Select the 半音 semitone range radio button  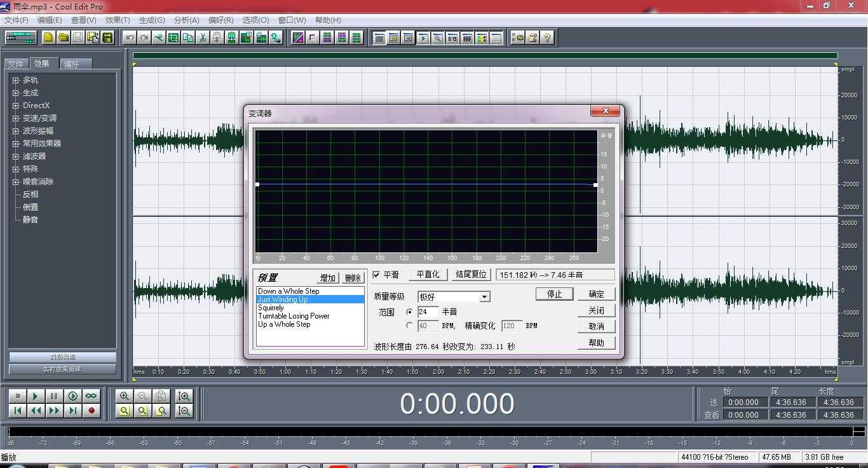click(x=409, y=312)
